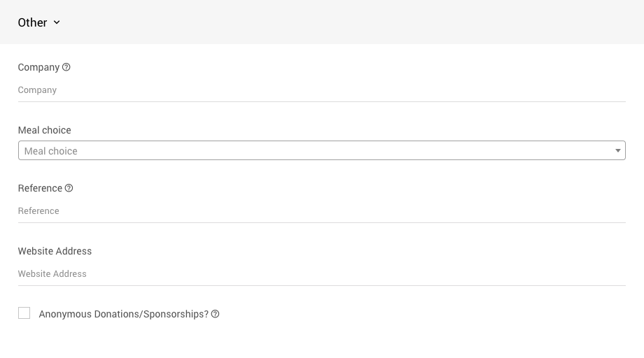The image size is (644, 358).
Task: Open the Anonymous Donations/Sponsorships help tooltip icon
Action: coord(215,314)
